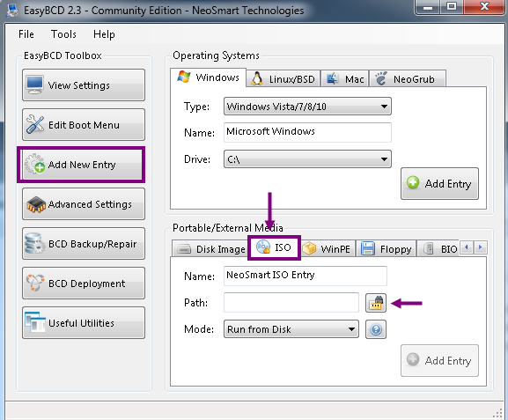
Task: Minimize the EasyBCD window
Action: coord(428,7)
